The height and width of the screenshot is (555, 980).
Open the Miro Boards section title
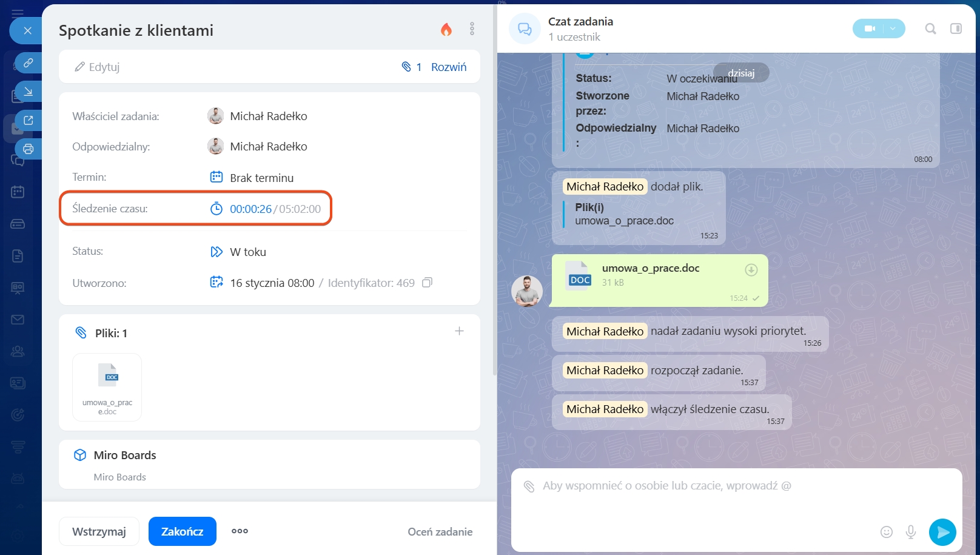pyautogui.click(x=125, y=455)
